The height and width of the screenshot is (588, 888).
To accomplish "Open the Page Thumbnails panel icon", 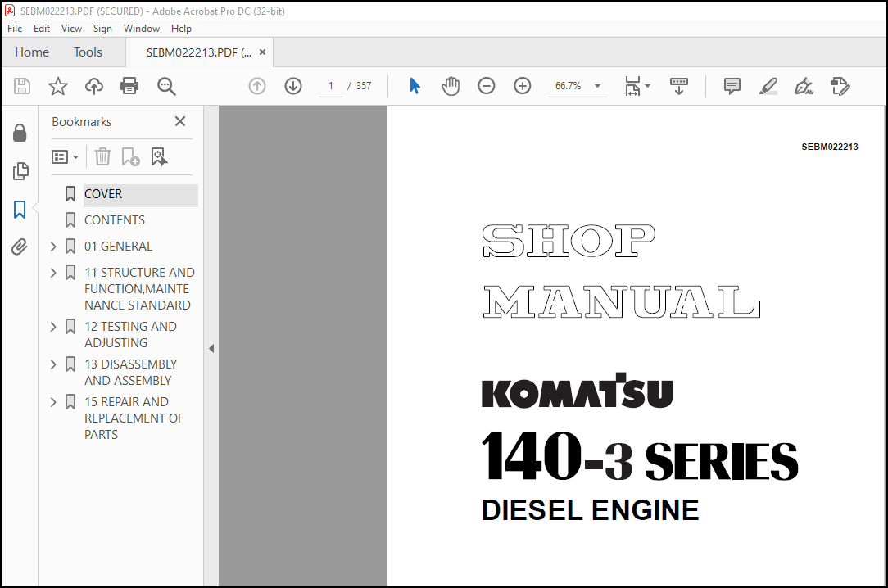I will (x=20, y=171).
